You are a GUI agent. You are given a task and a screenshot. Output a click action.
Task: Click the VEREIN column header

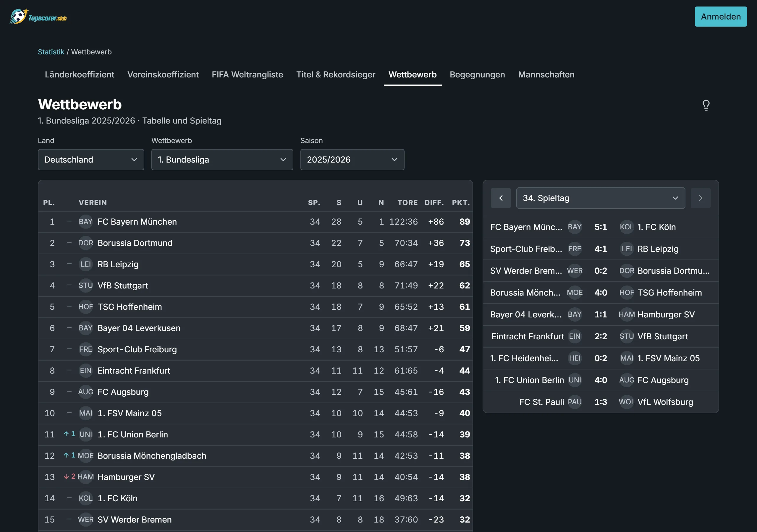click(93, 203)
